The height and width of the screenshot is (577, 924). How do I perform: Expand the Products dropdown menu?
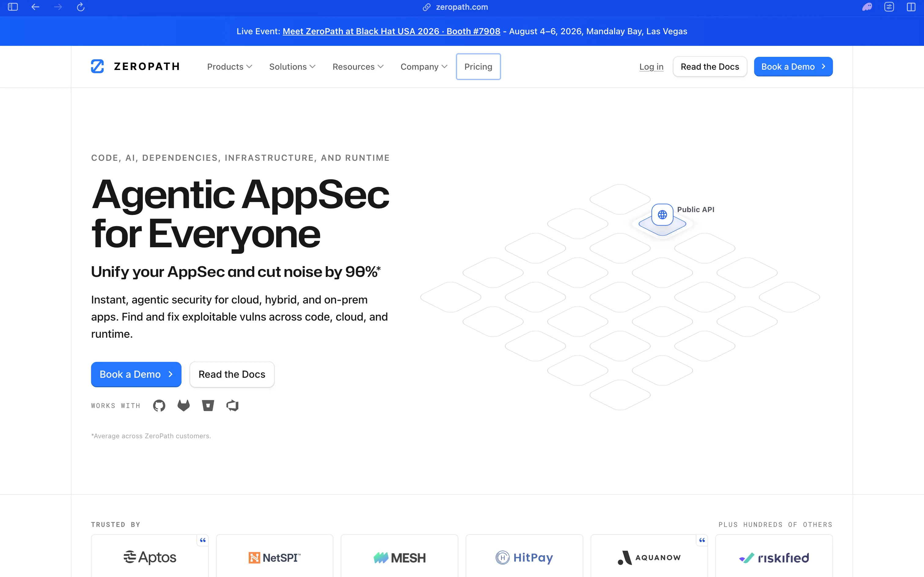(230, 67)
